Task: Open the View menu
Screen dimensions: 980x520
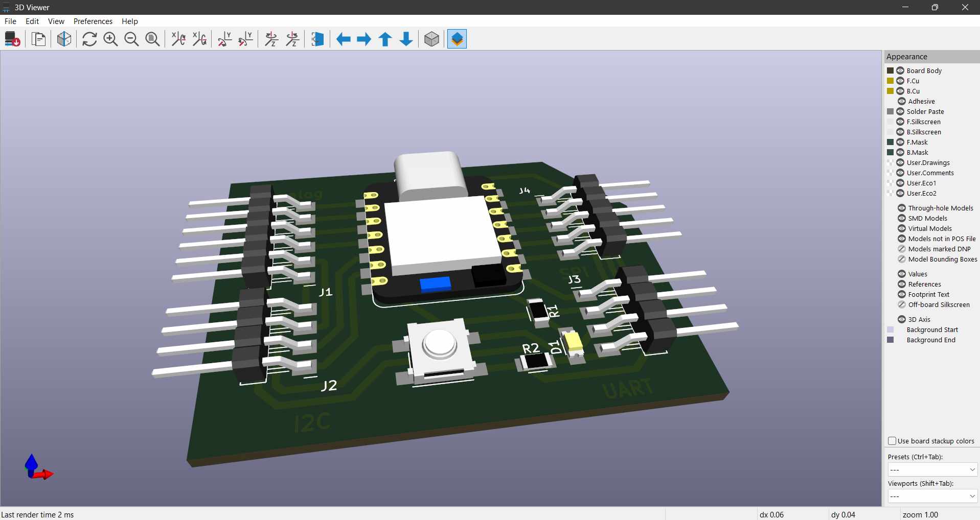Action: tap(56, 21)
